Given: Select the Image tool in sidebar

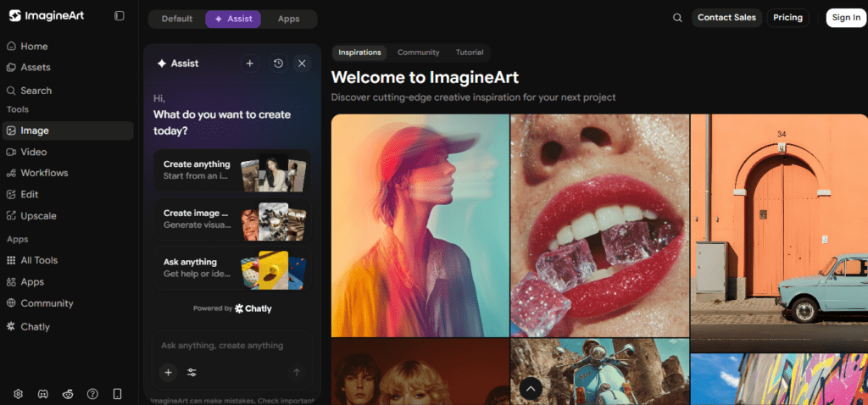Looking at the screenshot, I should click(68, 130).
